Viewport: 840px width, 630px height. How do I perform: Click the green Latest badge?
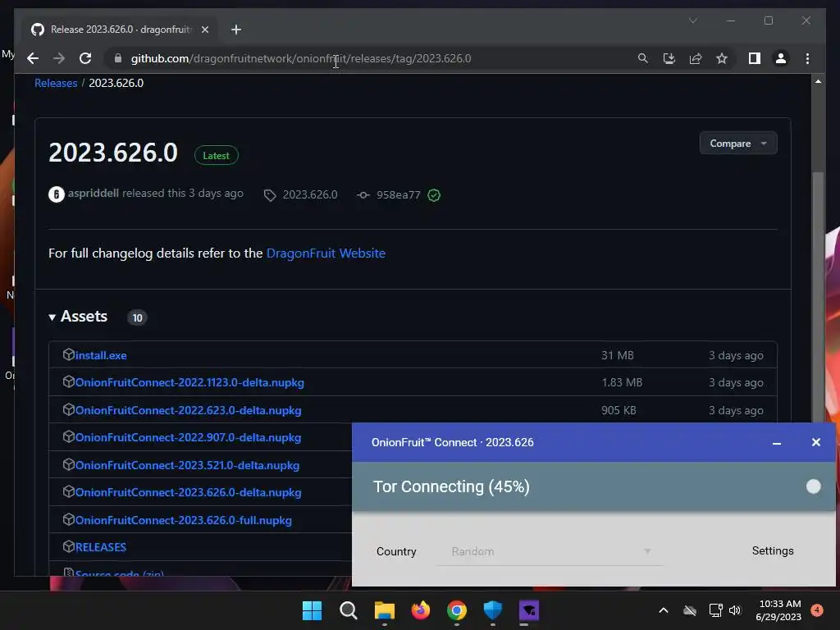216,155
